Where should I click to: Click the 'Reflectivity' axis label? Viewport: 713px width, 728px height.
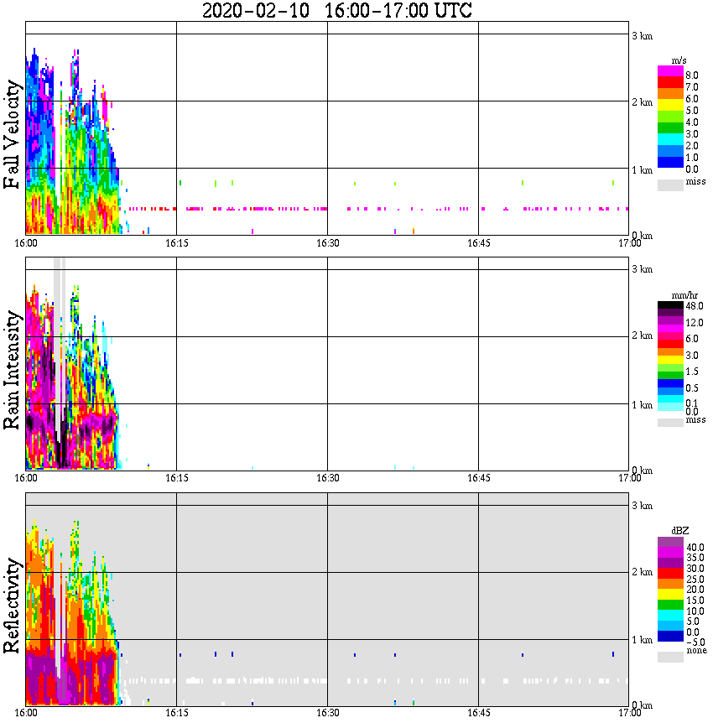tap(12, 606)
